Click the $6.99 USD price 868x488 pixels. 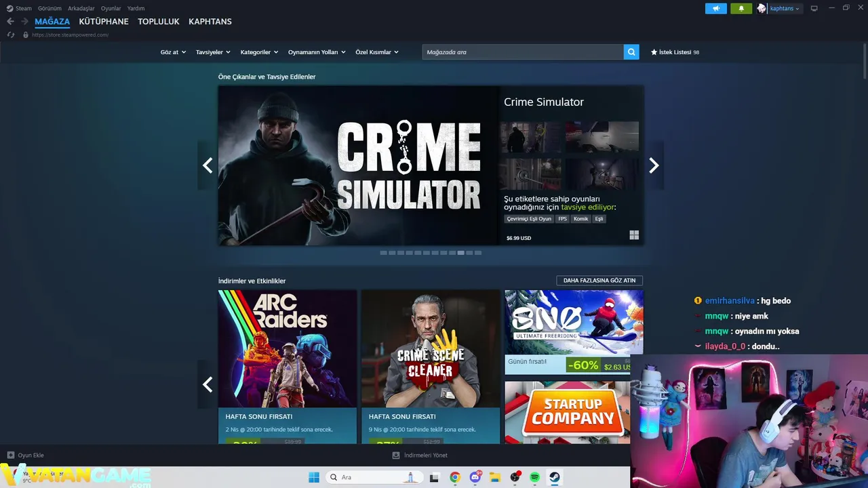tap(519, 238)
